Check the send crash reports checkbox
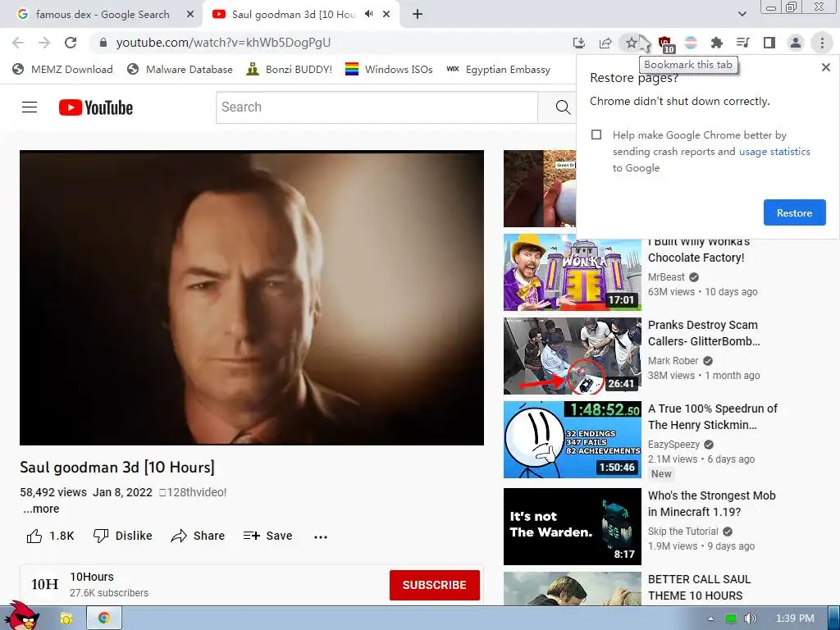Screen dimensions: 840x630 (x=596, y=135)
